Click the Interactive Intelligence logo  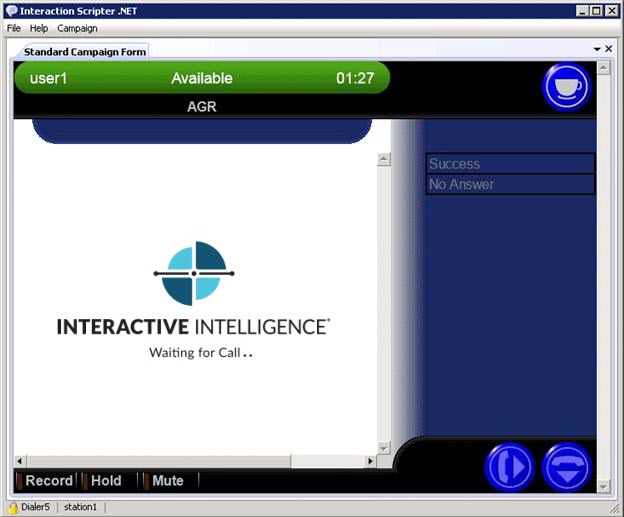click(x=193, y=272)
